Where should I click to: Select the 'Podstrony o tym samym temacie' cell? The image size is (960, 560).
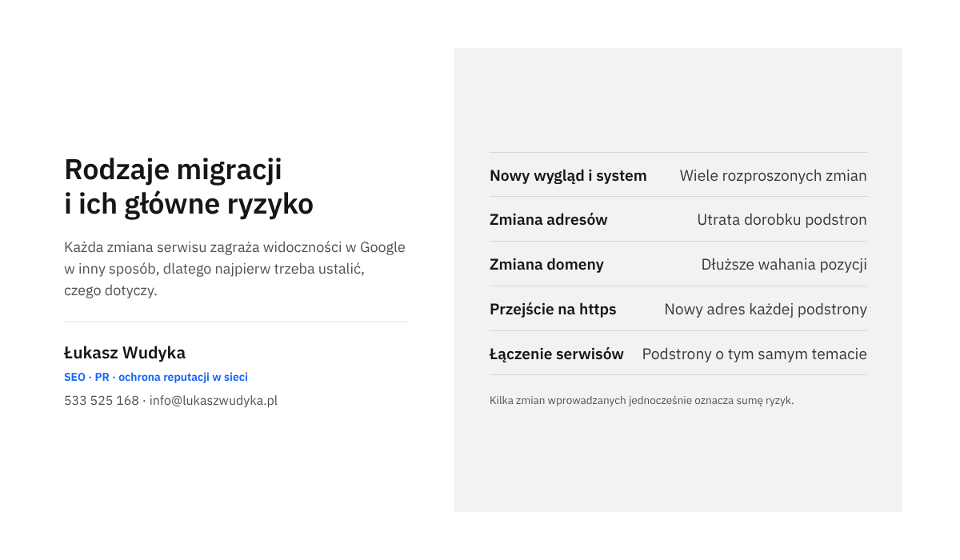point(754,354)
